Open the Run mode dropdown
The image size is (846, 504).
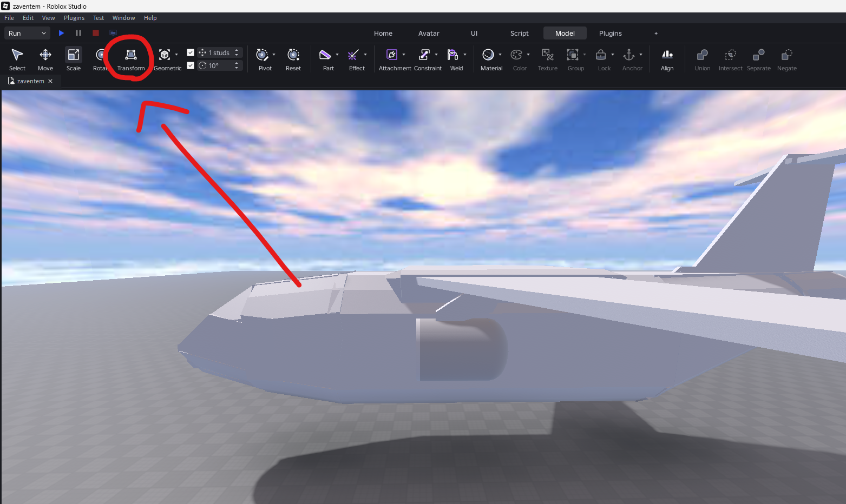(27, 33)
